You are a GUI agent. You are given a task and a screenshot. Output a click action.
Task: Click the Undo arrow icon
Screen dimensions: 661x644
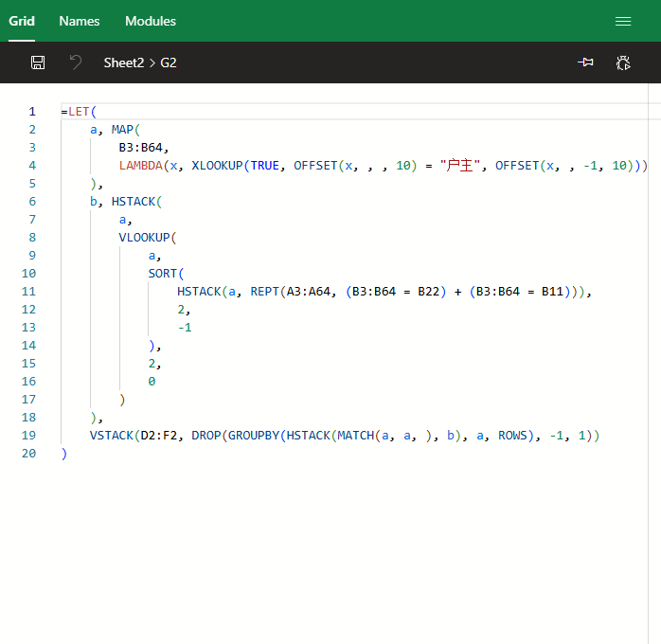(75, 63)
